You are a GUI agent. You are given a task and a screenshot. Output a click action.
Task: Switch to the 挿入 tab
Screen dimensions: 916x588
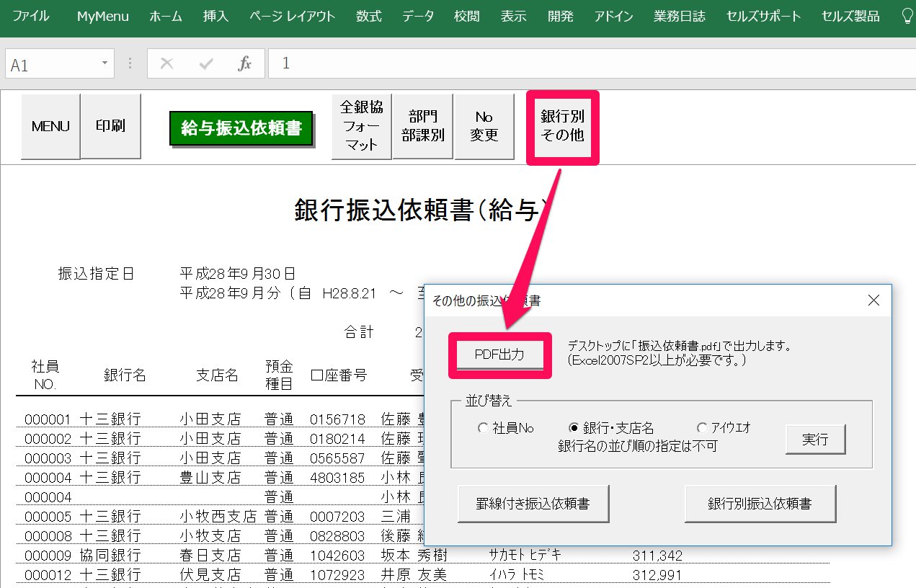(x=216, y=16)
